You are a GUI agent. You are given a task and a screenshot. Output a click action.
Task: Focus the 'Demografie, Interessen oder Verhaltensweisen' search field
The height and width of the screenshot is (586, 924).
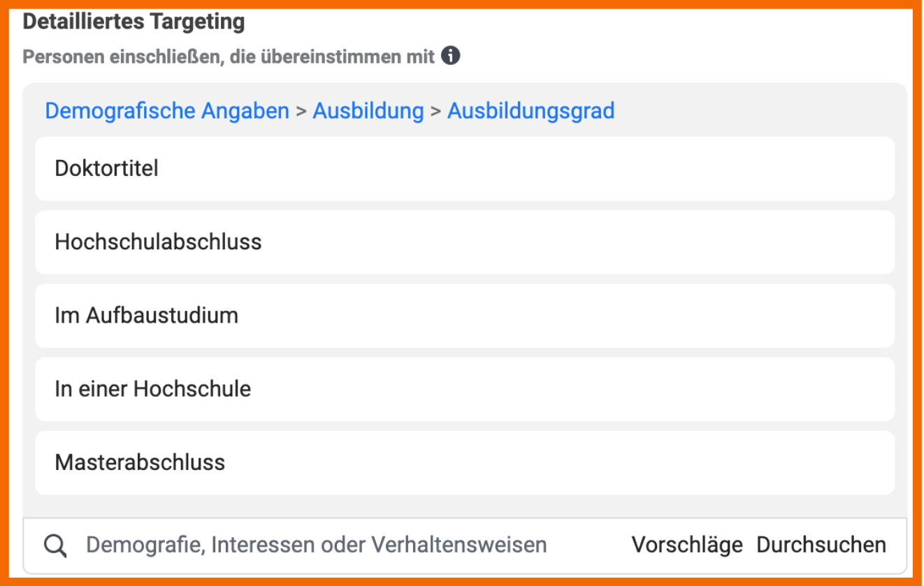pyautogui.click(x=316, y=545)
